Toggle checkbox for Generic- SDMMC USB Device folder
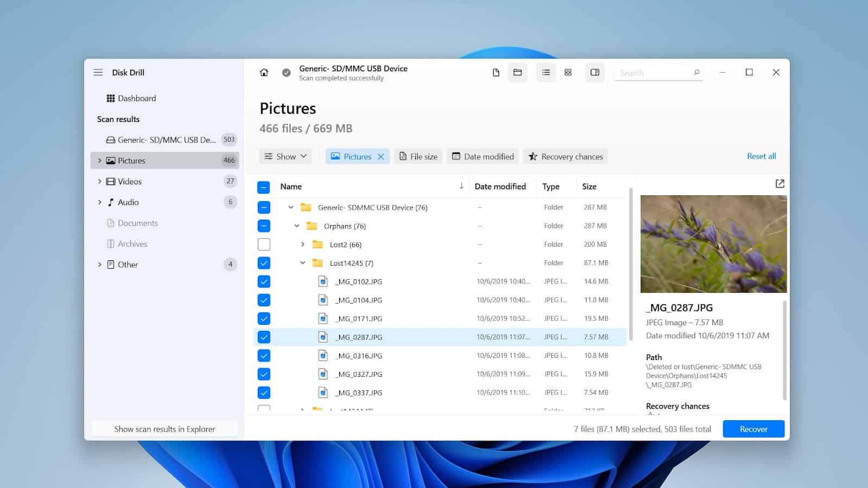The height and width of the screenshot is (488, 868). tap(264, 207)
